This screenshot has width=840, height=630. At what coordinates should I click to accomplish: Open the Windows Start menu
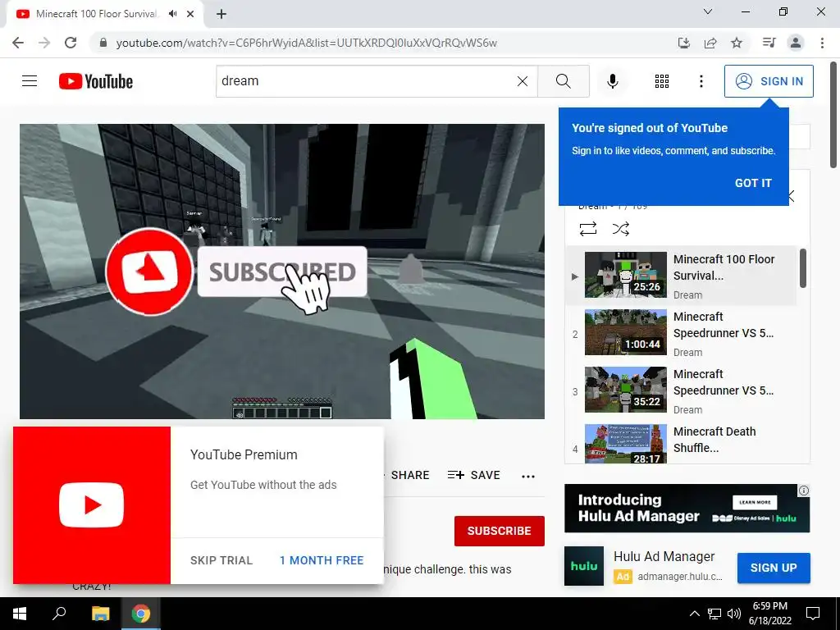20,614
